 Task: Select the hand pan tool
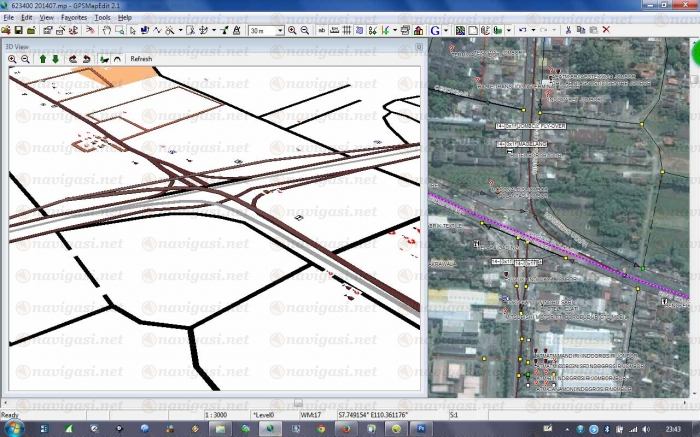click(x=106, y=30)
